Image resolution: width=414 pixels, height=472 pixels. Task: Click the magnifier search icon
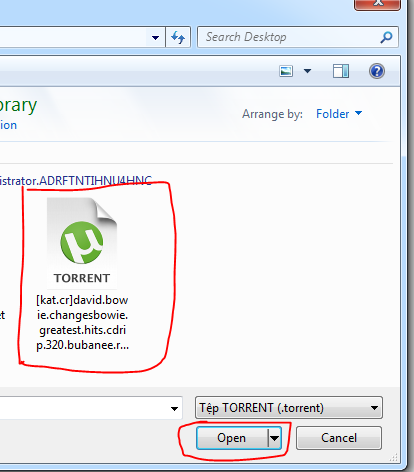click(386, 37)
